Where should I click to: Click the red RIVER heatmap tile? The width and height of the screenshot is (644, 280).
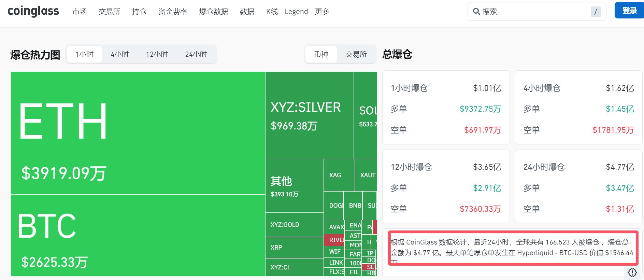click(334, 240)
